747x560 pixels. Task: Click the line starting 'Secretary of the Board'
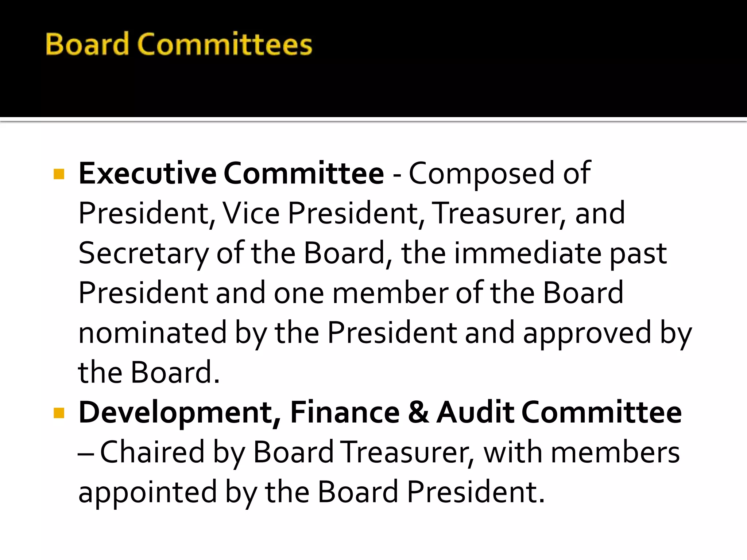pos(373,254)
